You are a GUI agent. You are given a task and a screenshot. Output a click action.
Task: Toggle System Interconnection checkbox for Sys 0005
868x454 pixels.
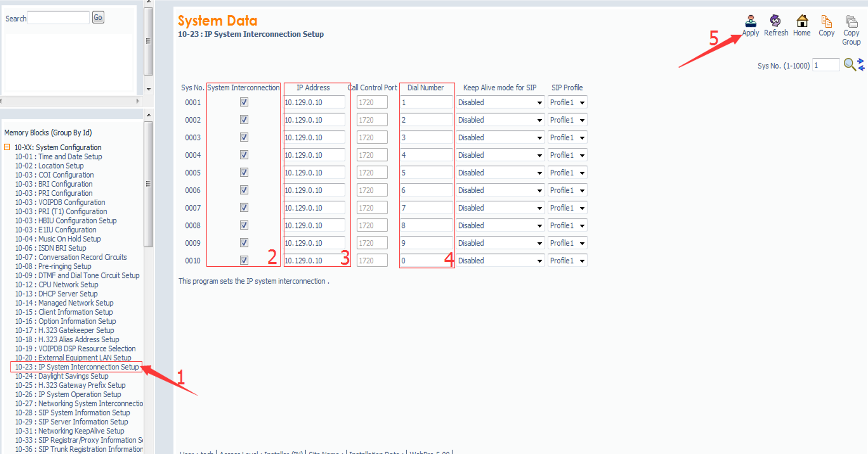(x=244, y=172)
